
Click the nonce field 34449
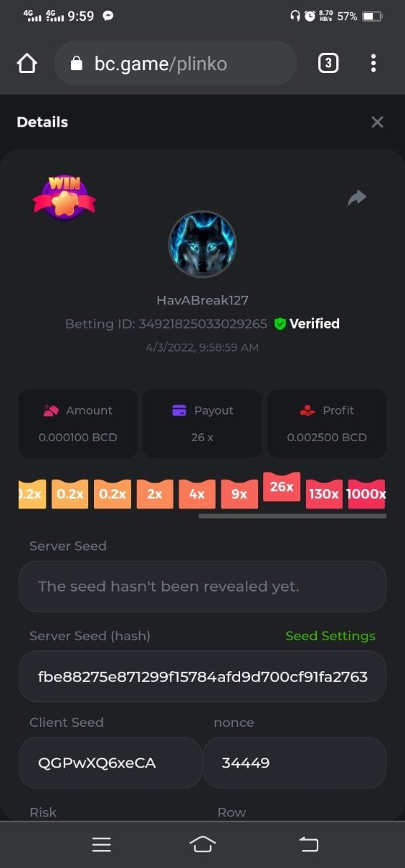[x=294, y=763]
